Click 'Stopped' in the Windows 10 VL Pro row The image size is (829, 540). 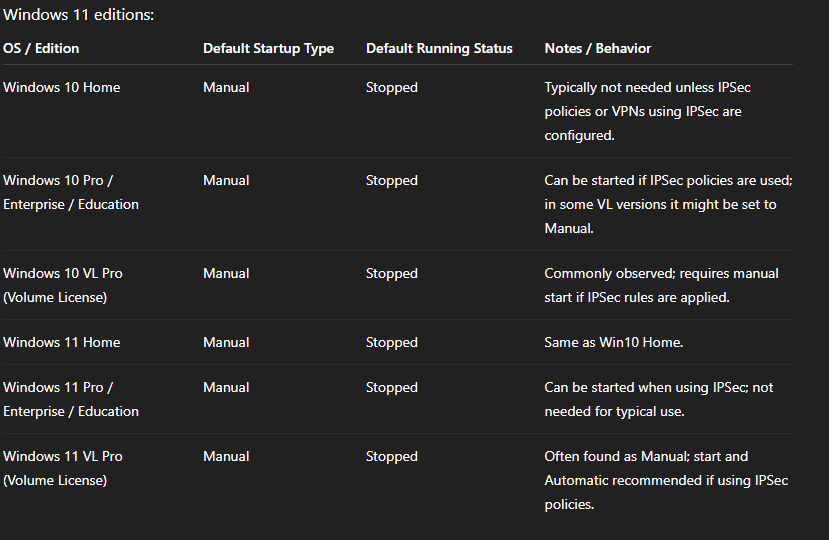point(391,273)
